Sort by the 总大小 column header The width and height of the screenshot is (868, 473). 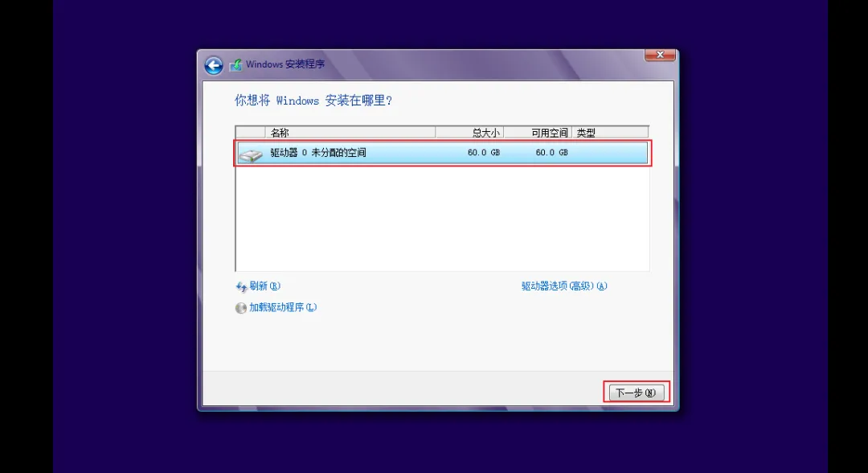[x=469, y=133]
